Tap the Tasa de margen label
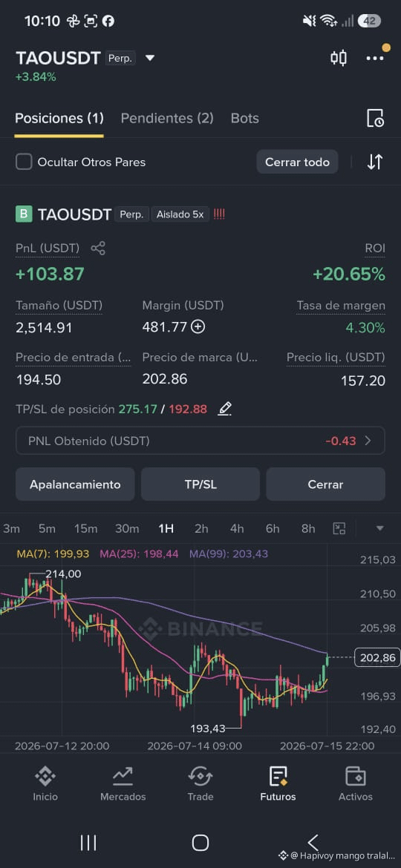 tap(341, 306)
